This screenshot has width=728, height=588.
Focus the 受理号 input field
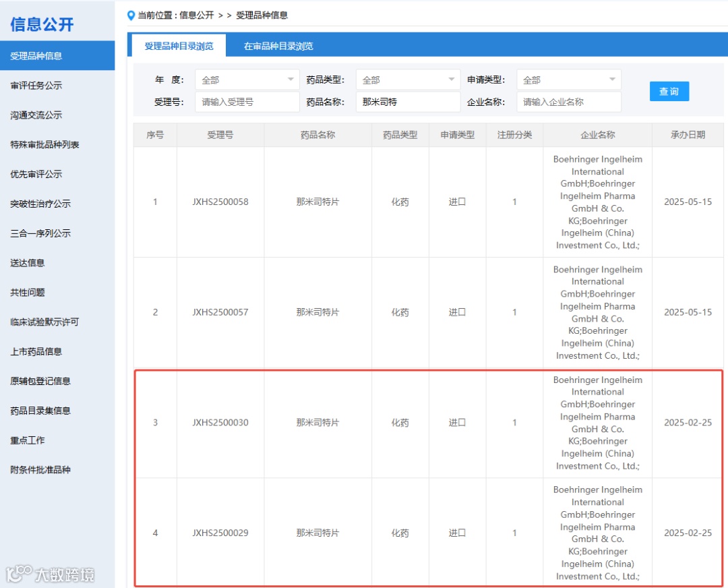coord(247,102)
